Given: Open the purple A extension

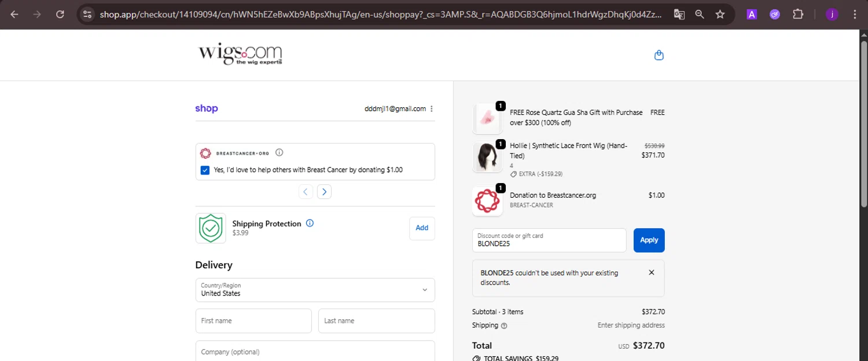Looking at the screenshot, I should pyautogui.click(x=752, y=14).
